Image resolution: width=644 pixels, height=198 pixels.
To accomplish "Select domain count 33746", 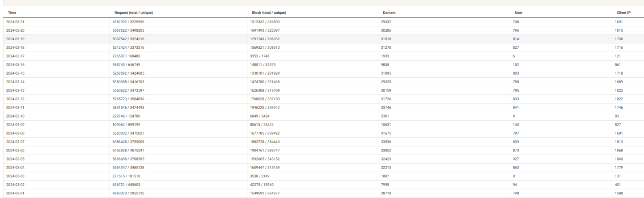I will pos(387,108).
